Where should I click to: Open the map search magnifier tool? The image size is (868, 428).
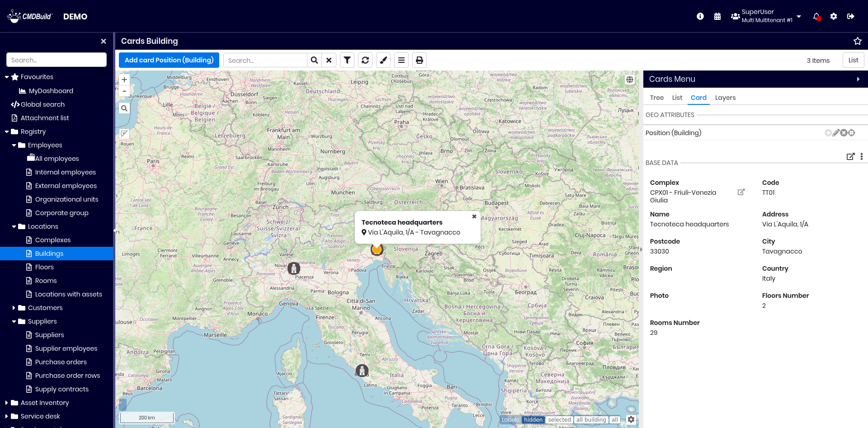(x=124, y=108)
